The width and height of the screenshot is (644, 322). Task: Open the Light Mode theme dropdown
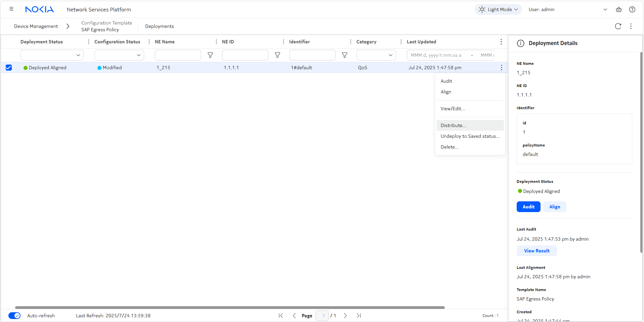[x=498, y=9]
